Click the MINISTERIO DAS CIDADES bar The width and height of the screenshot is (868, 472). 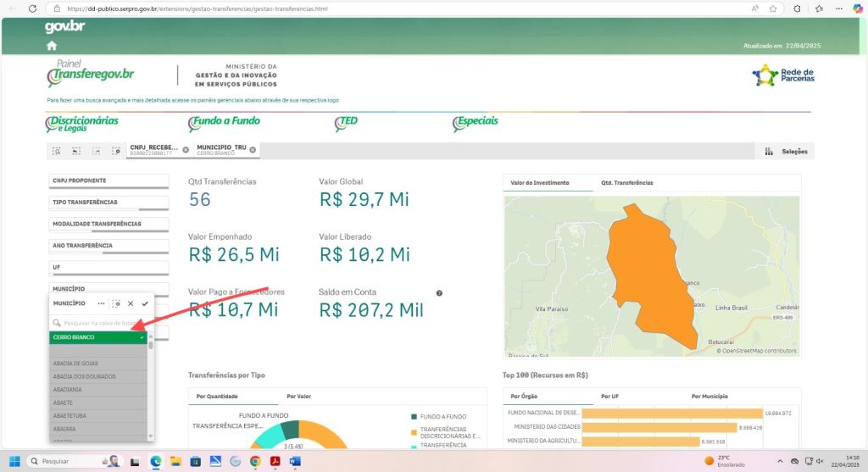(x=659, y=427)
